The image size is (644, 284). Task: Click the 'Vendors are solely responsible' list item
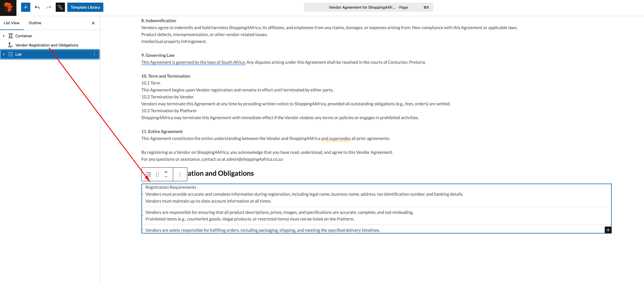263,230
